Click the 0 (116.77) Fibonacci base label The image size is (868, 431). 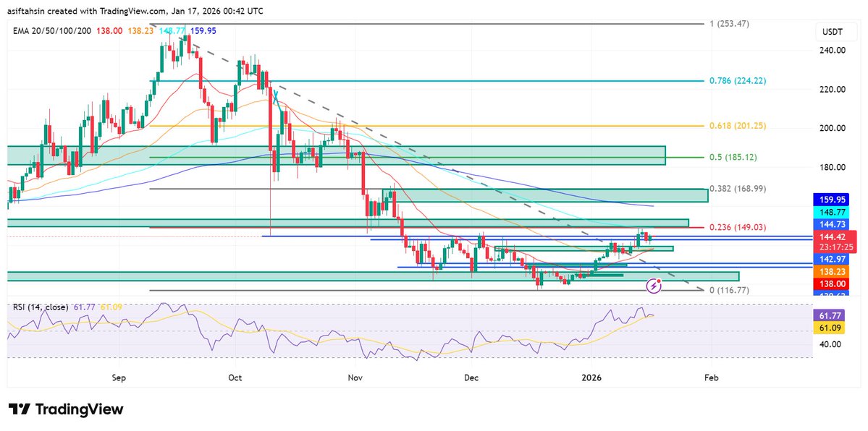(730, 289)
